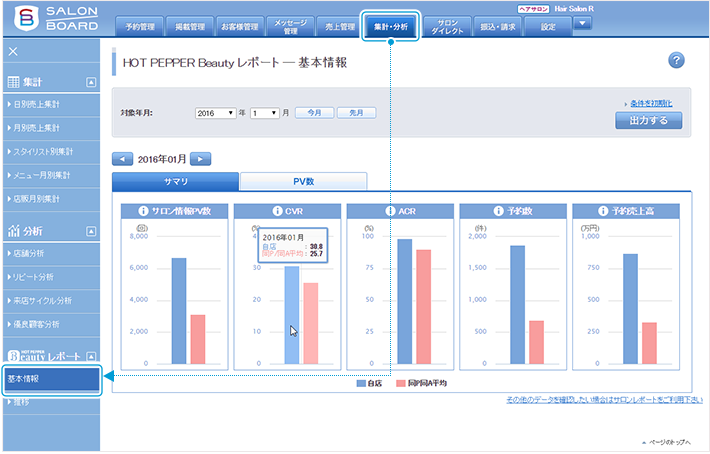This screenshot has width=710, height=454.
Task: Go to previous month with left arrow
Action: coord(122,158)
